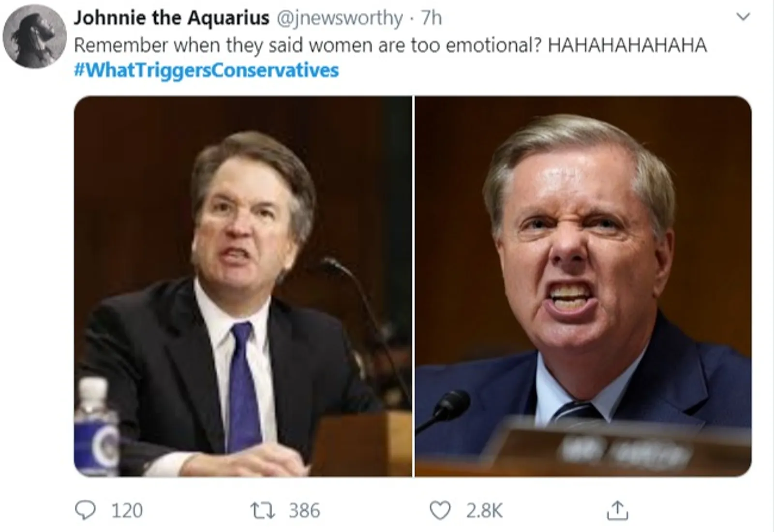Open the share tweet upload icon
The width and height of the screenshot is (774, 532).
617,510
